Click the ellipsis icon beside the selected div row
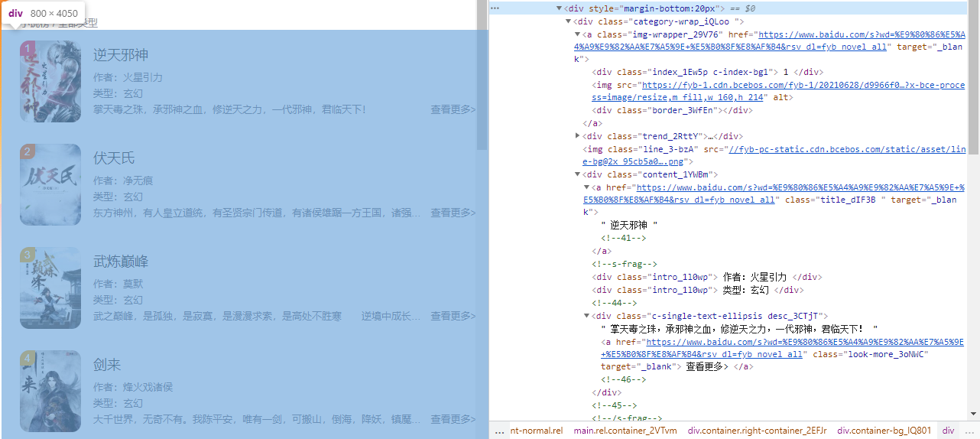The height and width of the screenshot is (439, 980). click(495, 8)
